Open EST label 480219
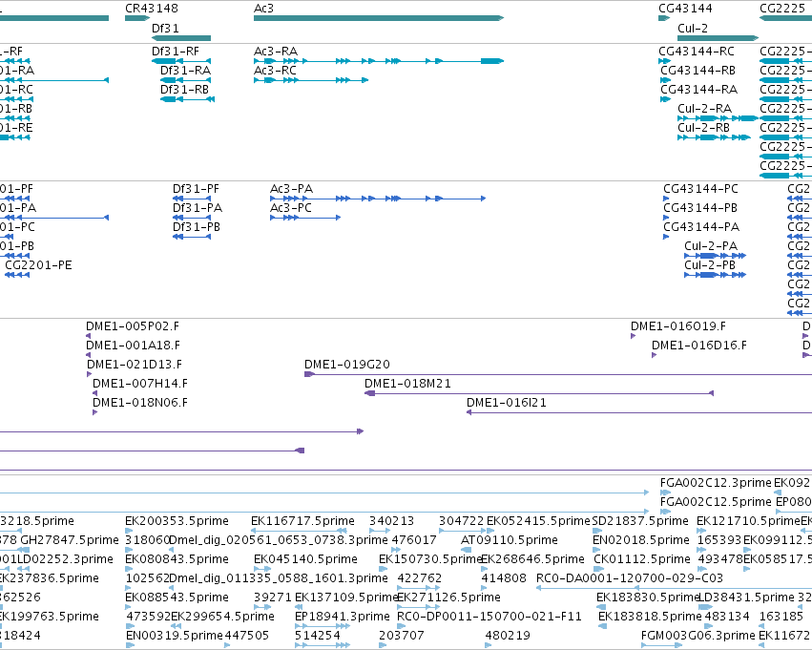The width and height of the screenshot is (812, 650). pyautogui.click(x=507, y=637)
